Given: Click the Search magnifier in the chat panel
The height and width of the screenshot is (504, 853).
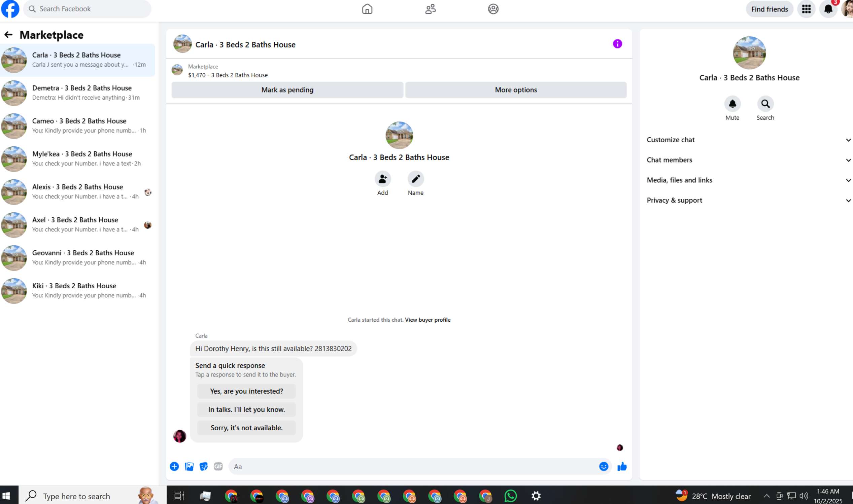Looking at the screenshot, I should click(x=765, y=104).
